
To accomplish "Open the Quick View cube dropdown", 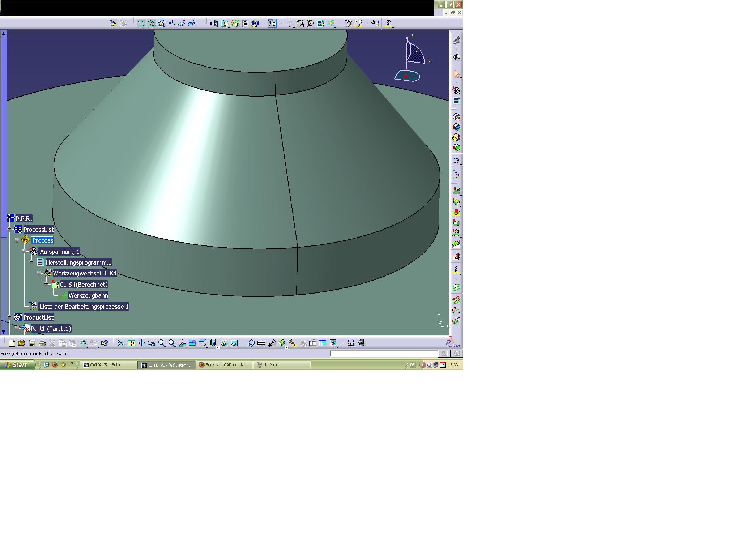I will (207, 347).
